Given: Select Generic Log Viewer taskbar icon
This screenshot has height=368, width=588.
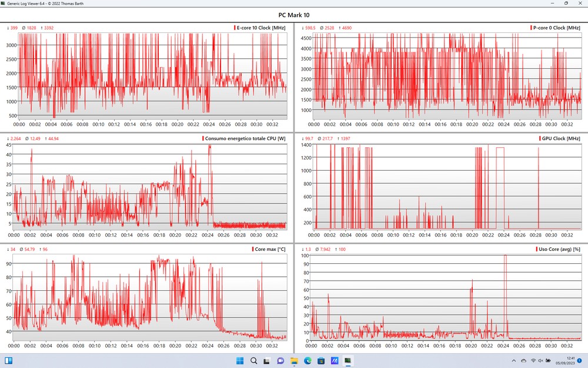Looking at the screenshot, I should coord(348,361).
